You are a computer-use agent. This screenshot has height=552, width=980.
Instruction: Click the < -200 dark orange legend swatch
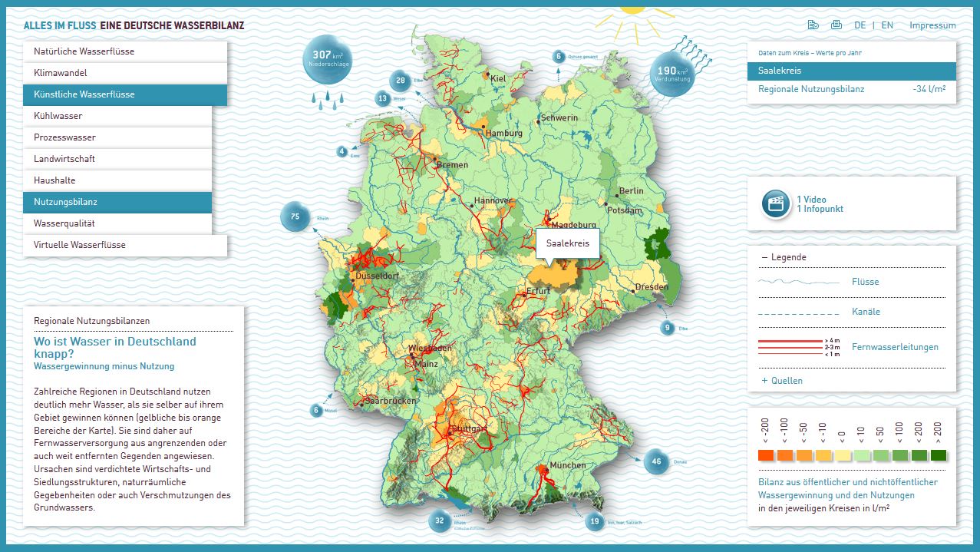click(765, 455)
